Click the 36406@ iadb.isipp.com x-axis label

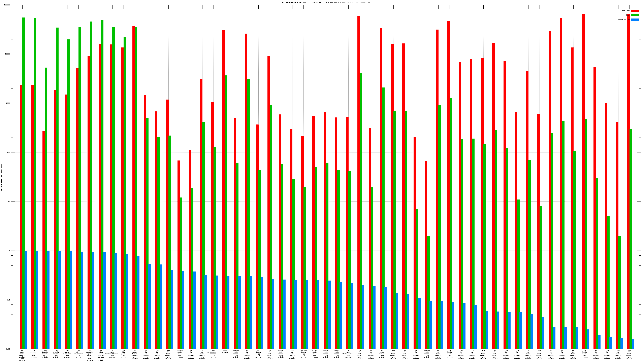[x=180, y=354]
